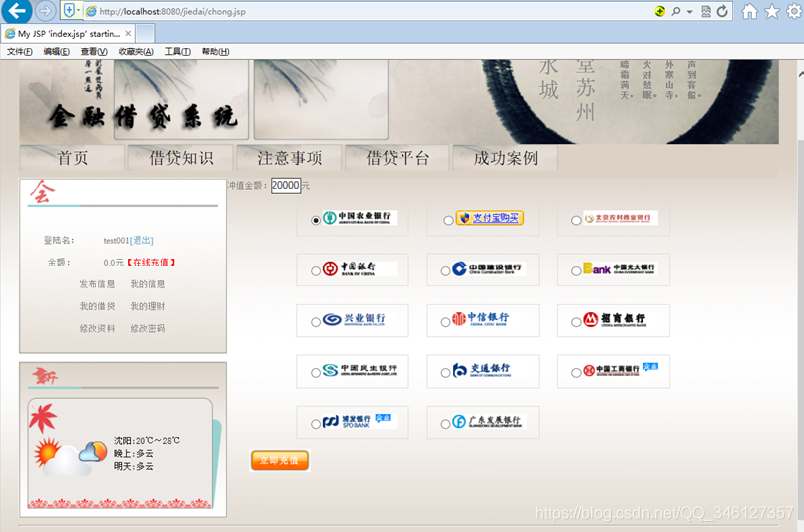The image size is (804, 532).
Task: Open the shield security icon in address bar
Action: 69,10
